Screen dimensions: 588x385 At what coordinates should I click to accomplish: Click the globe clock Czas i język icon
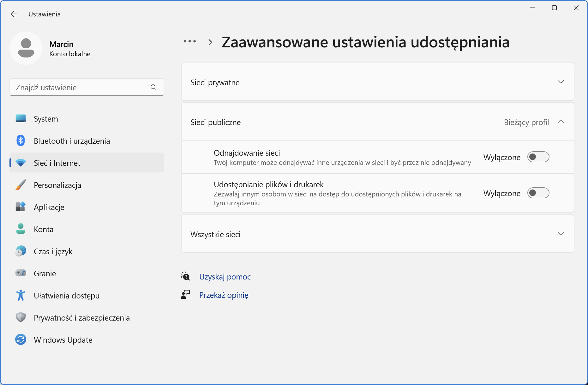pos(21,251)
